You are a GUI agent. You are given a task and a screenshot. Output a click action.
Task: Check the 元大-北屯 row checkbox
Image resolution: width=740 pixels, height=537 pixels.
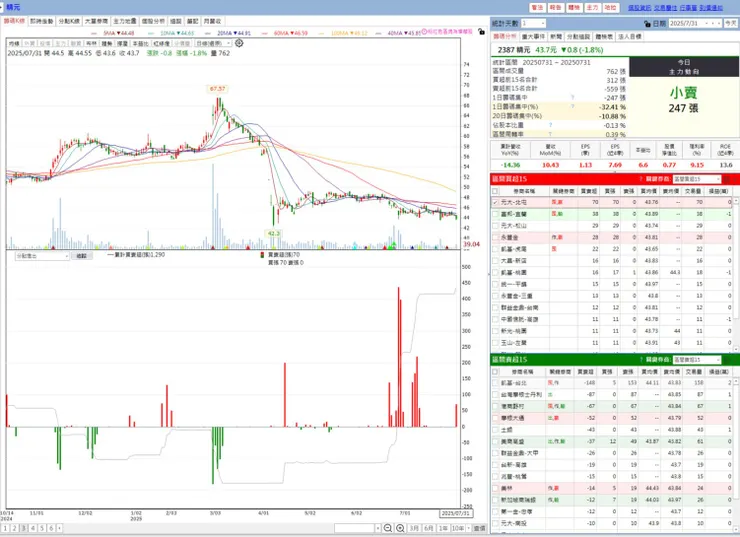[x=495, y=202]
